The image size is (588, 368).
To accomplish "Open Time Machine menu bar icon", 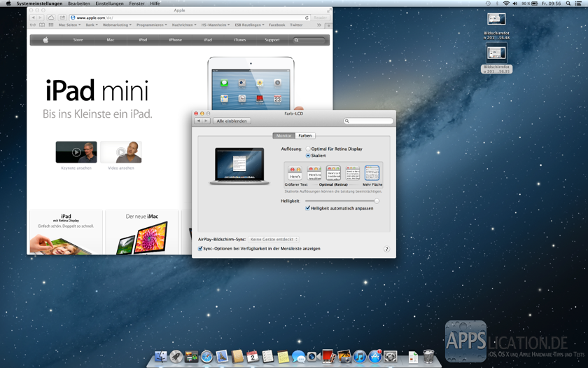I will point(488,4).
